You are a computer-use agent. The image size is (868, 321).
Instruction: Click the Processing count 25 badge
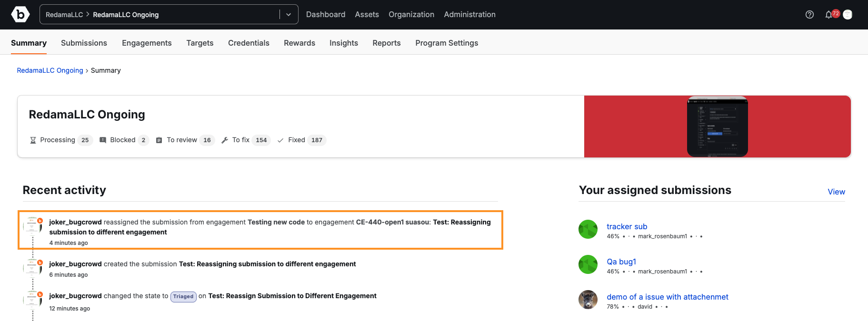(85, 140)
